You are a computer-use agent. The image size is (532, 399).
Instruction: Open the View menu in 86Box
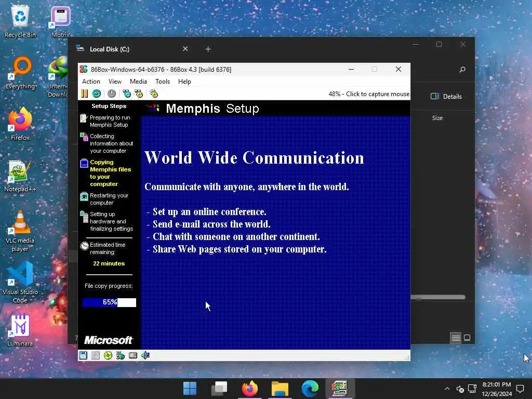[115, 82]
